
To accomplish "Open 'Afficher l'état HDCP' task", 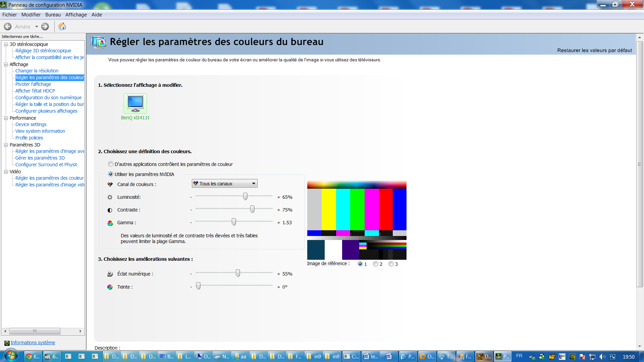I will 35,91.
